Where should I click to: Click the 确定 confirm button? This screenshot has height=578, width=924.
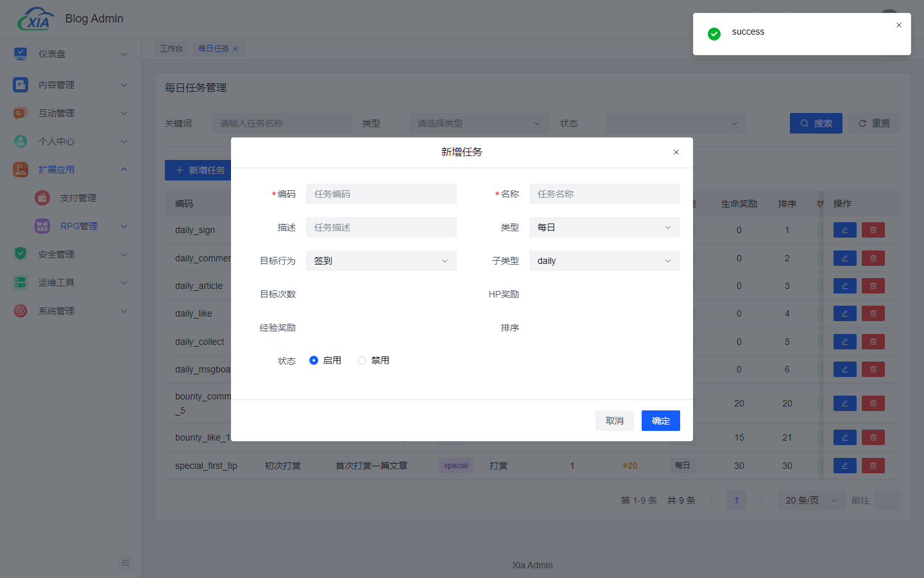coord(661,421)
